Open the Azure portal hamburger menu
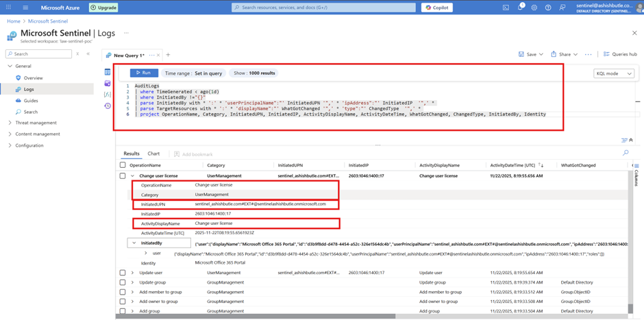Image resolution: width=644 pixels, height=320 pixels. 25,8
